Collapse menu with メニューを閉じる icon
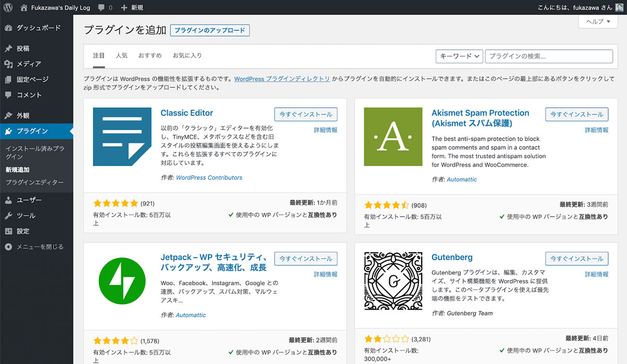The height and width of the screenshot is (364, 627). click(x=8, y=247)
